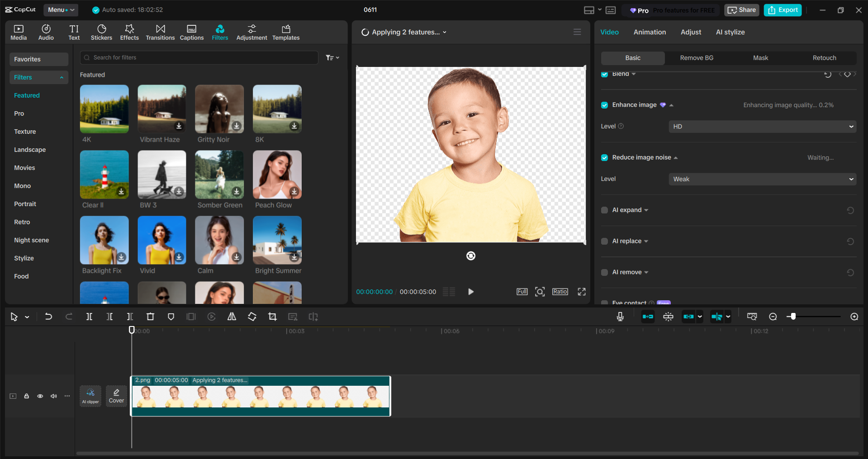Select the Mirror flip icon
Image resolution: width=868 pixels, height=459 pixels.
(232, 317)
